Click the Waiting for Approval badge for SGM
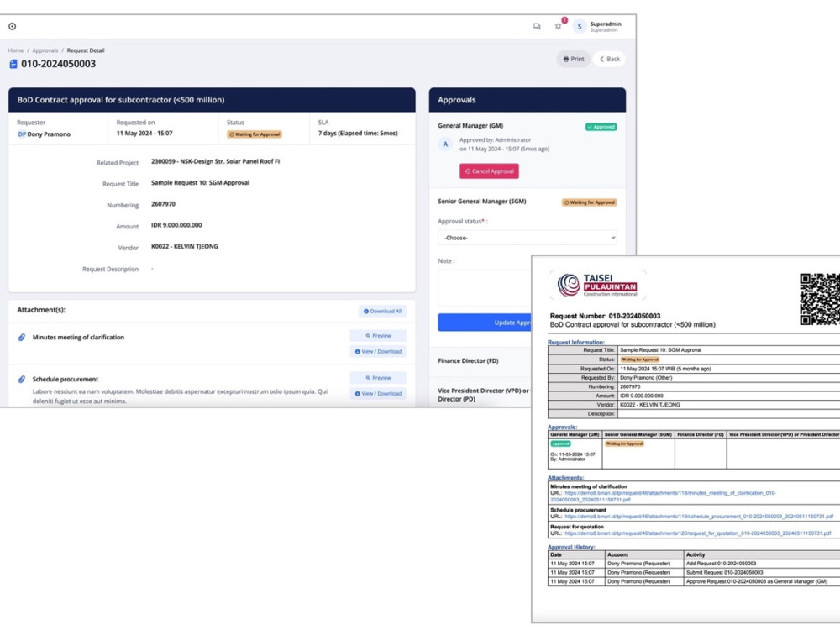The width and height of the screenshot is (840, 630). coord(590,202)
